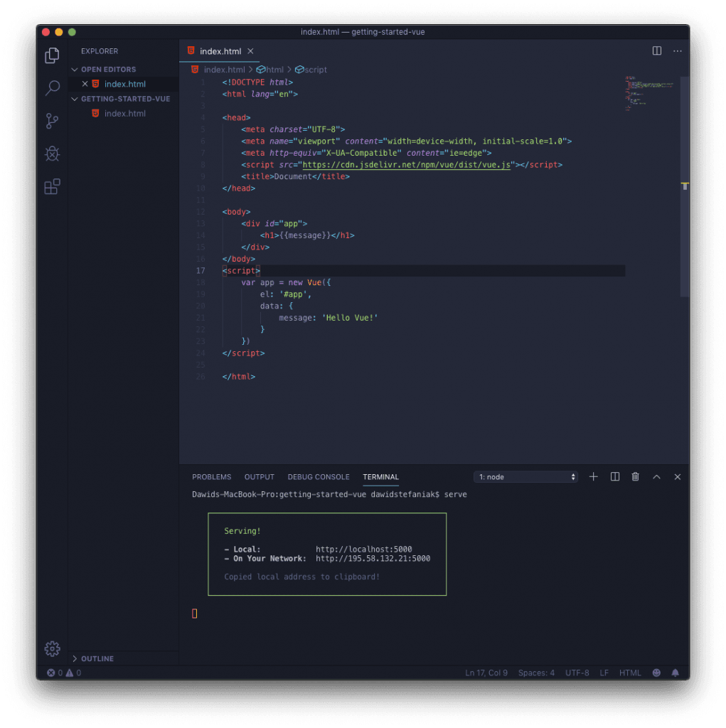Collapse the Open Editors section
The image size is (726, 728).
tap(74, 69)
